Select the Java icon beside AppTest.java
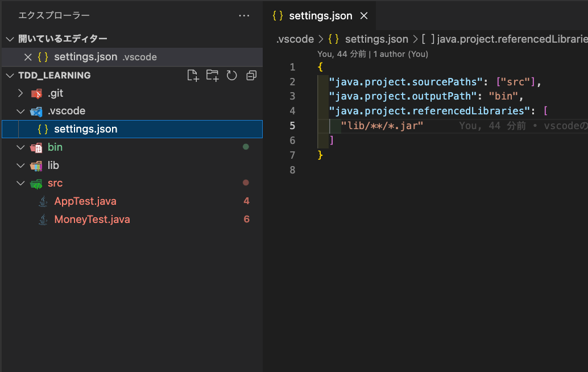The width and height of the screenshot is (588, 372). (x=43, y=201)
